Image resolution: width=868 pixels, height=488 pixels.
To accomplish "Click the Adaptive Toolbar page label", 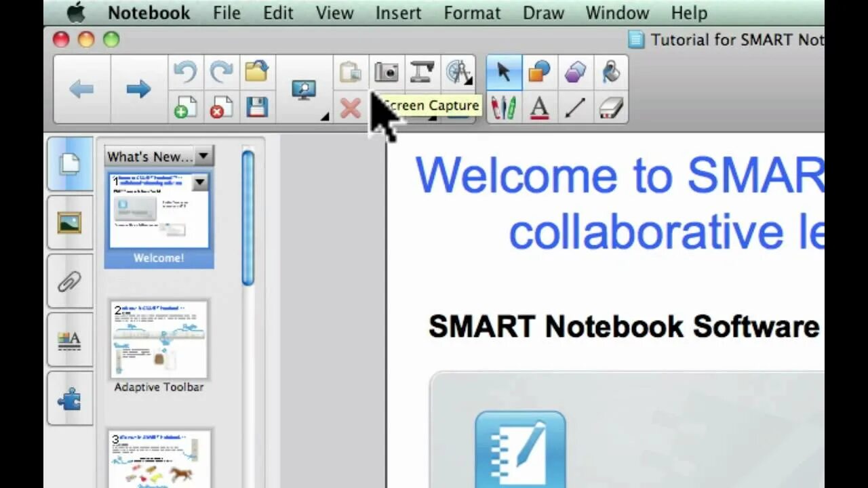I will click(x=159, y=387).
